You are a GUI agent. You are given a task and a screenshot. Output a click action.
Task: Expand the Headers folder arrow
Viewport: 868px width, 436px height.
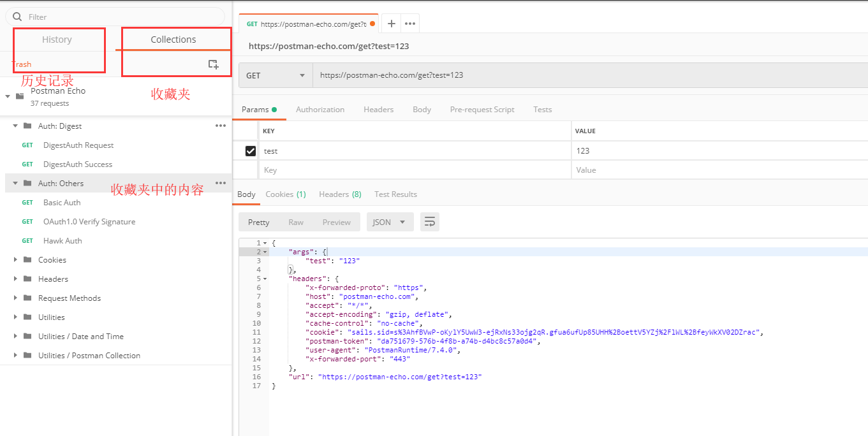click(x=15, y=279)
